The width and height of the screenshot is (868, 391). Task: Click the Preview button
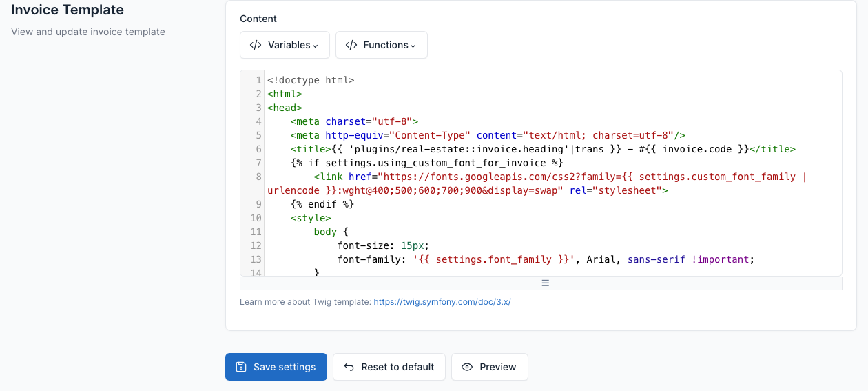(x=489, y=367)
